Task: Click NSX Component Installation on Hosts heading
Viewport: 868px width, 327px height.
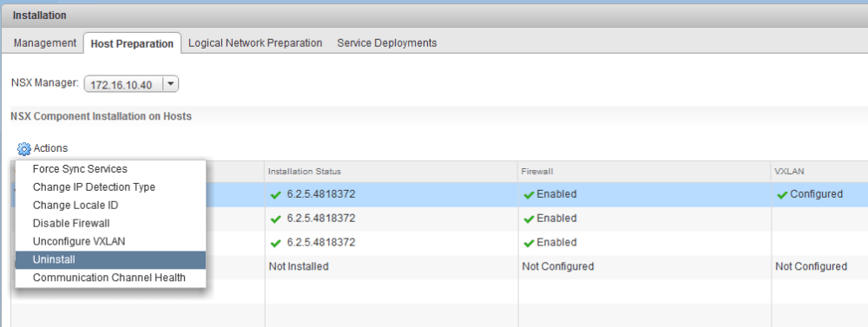Action: 101,117
